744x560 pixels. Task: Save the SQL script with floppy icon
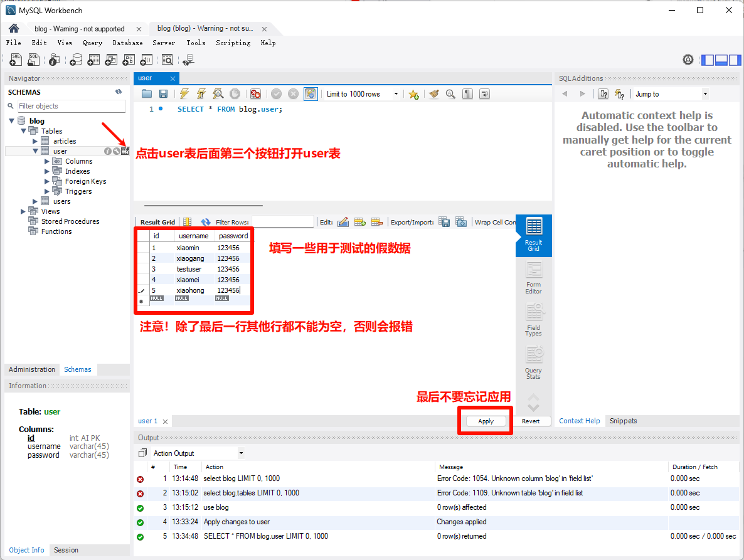point(163,94)
